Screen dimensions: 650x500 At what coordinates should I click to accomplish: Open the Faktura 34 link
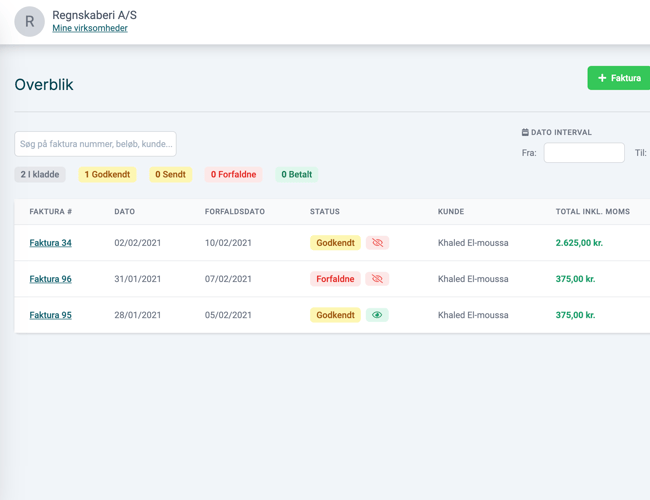click(x=50, y=243)
